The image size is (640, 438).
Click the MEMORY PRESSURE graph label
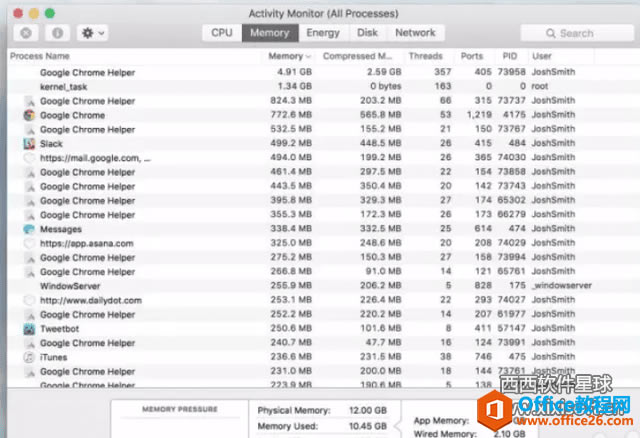[x=180, y=409]
